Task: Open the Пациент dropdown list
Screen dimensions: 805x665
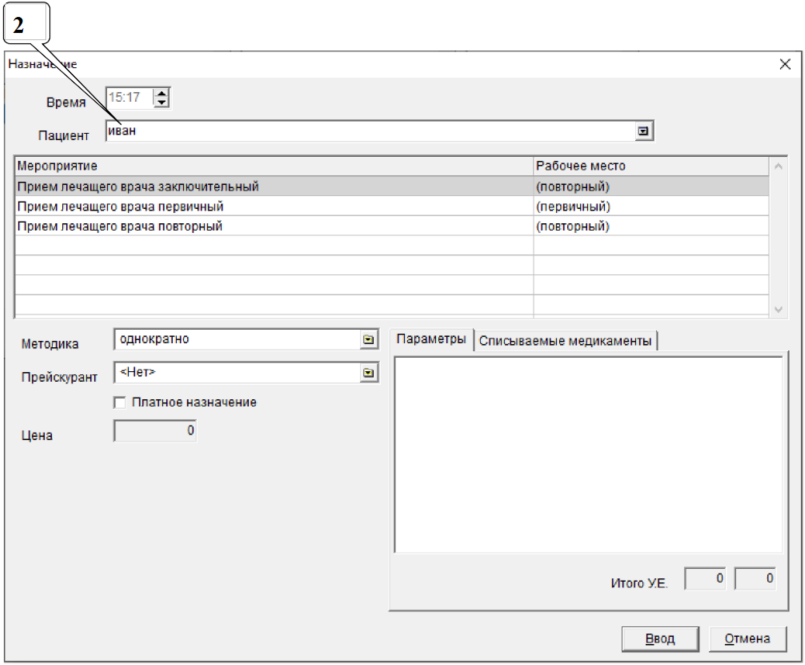Action: (x=644, y=132)
